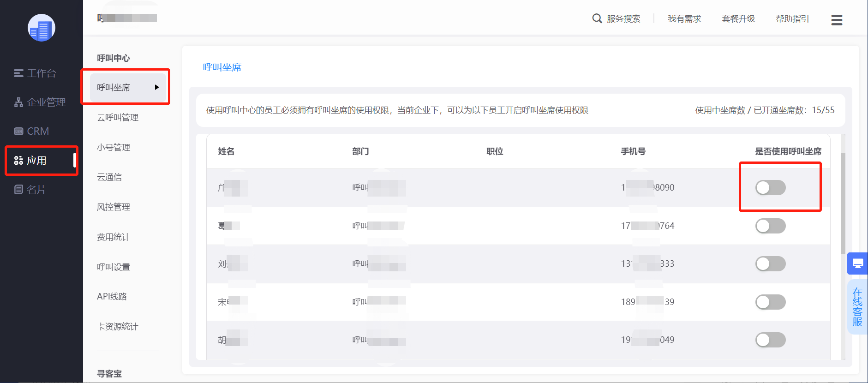Click the name cell starting with 刘
868x383 pixels.
[x=233, y=263]
